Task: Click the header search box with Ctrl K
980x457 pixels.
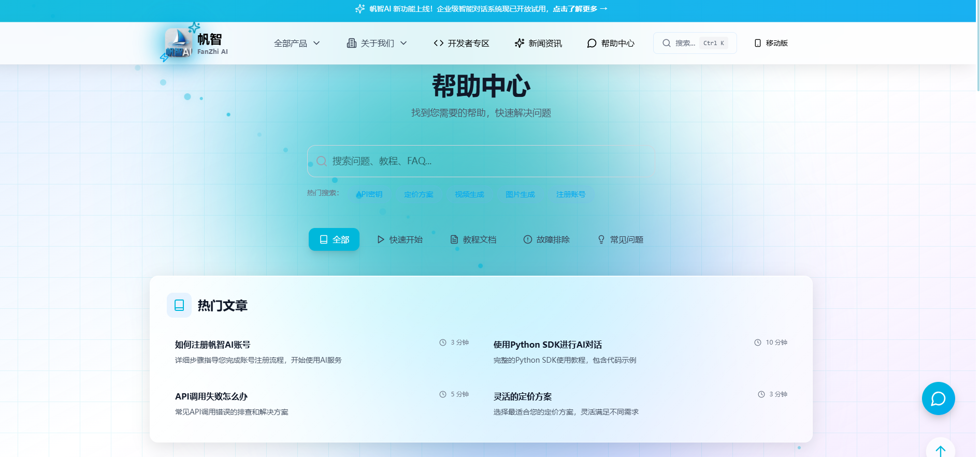Action: pyautogui.click(x=695, y=43)
